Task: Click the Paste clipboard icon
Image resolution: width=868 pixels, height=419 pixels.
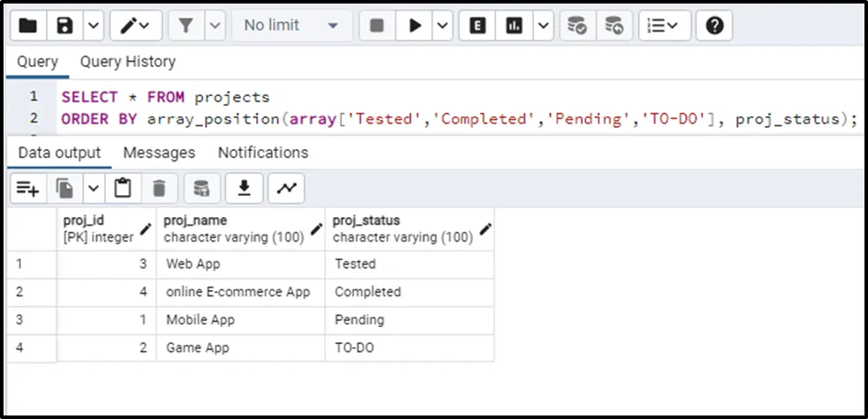Action: 123,188
